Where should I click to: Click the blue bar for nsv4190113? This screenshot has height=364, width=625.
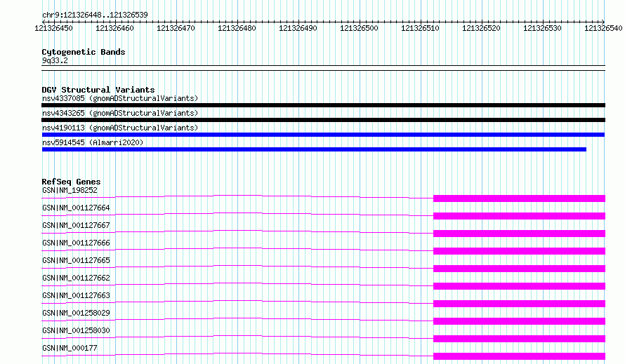click(x=323, y=135)
